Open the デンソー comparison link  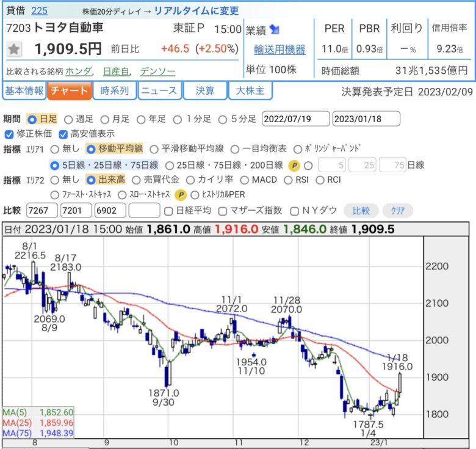[x=157, y=71]
